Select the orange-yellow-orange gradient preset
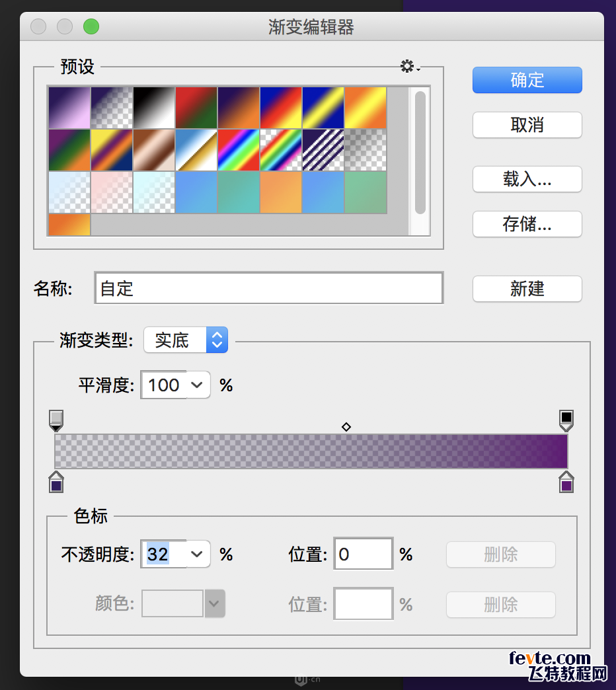616x690 pixels. [366, 108]
